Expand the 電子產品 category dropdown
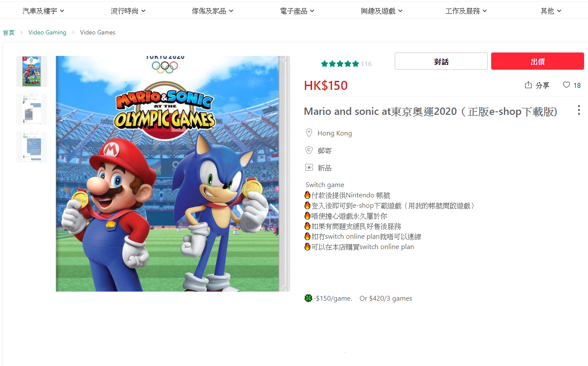The width and height of the screenshot is (588, 366). (297, 11)
